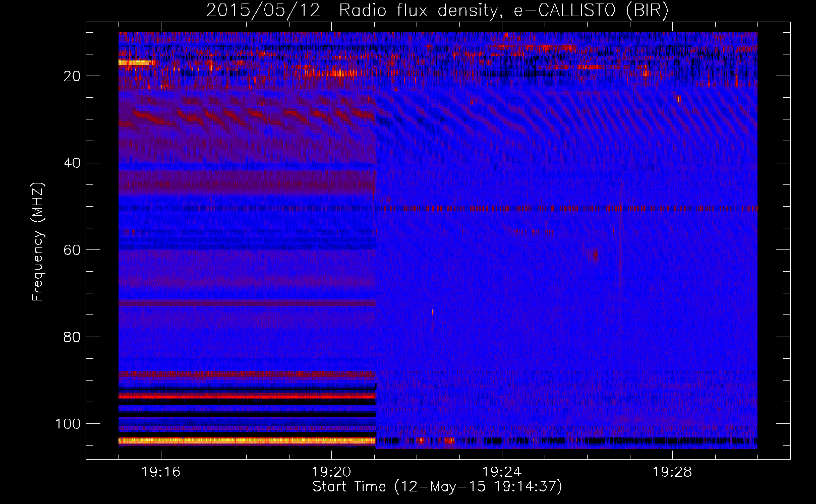
Task: Click the 19:24 time tick label
Action: (502, 472)
